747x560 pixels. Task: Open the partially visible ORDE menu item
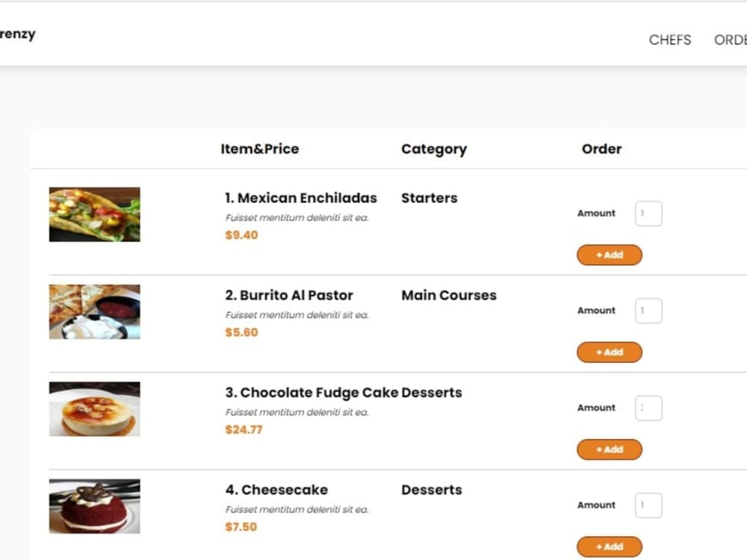[731, 40]
